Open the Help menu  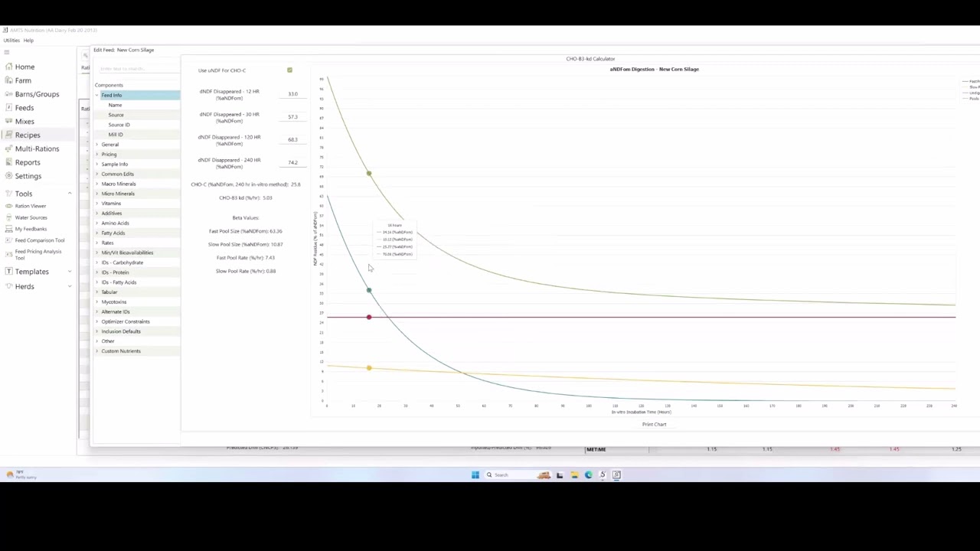coord(28,41)
